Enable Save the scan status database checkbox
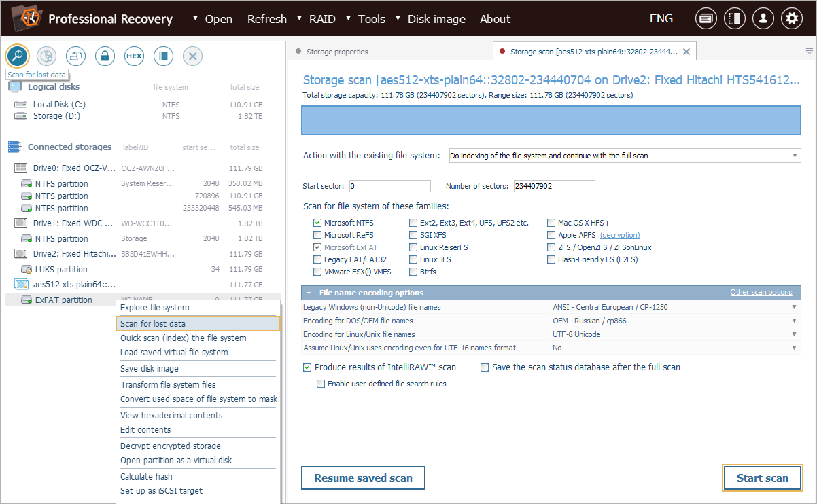 pyautogui.click(x=485, y=367)
